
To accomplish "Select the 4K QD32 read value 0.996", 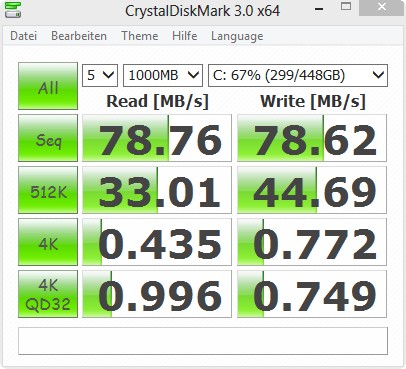I will tap(157, 294).
